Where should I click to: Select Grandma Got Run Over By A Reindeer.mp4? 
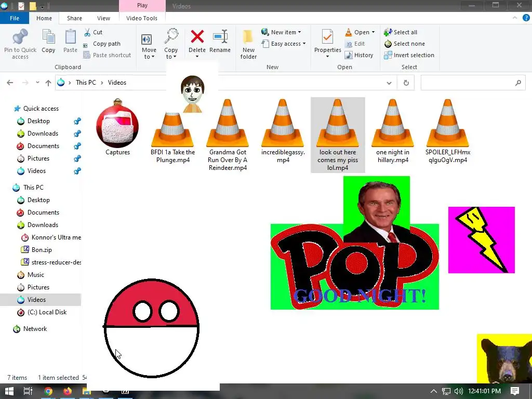[x=228, y=135]
